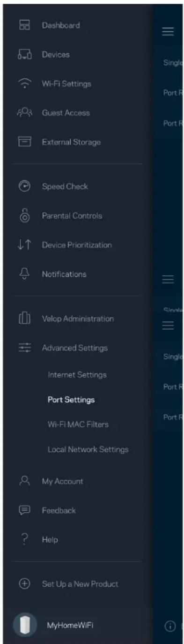184x644 pixels.
Task: Open Wi-Fi MAC Filters
Action: click(x=78, y=424)
